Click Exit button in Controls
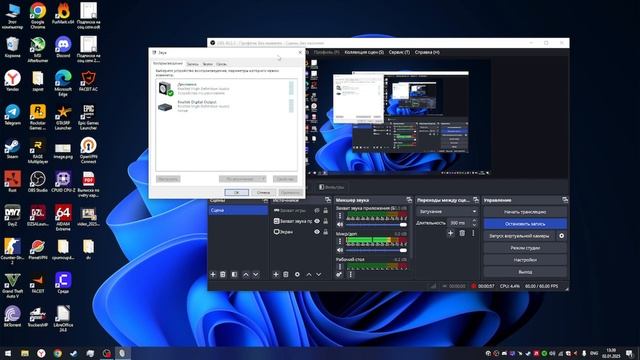Image resolution: width=640 pixels, height=360 pixels. [525, 271]
